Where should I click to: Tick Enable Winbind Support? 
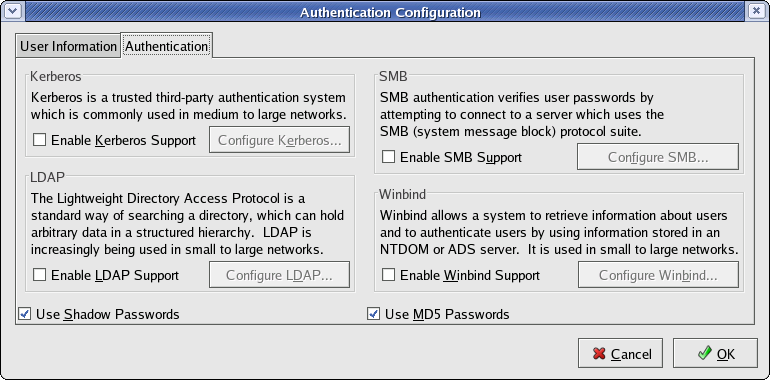[388, 275]
